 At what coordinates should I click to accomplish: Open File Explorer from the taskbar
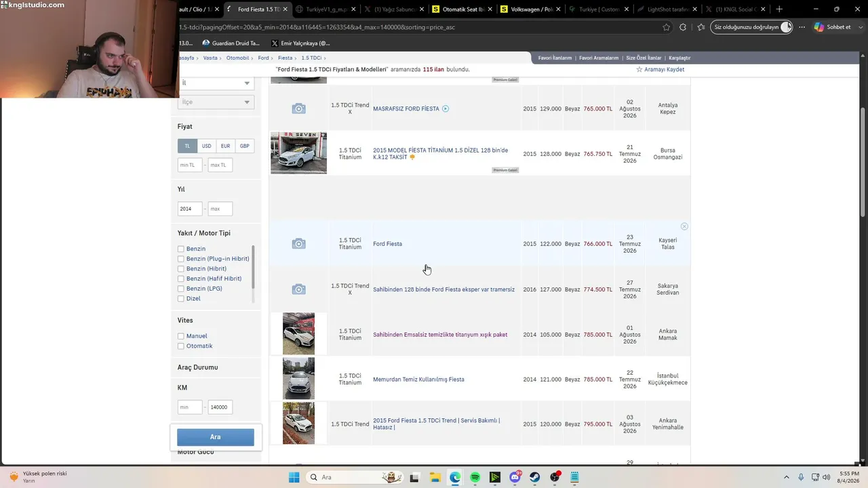tap(435, 477)
